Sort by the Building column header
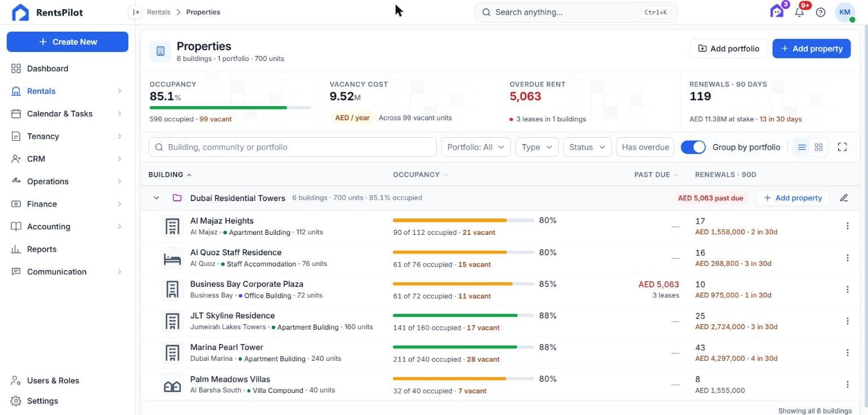Viewport: 868px width, 415px height. coord(170,175)
